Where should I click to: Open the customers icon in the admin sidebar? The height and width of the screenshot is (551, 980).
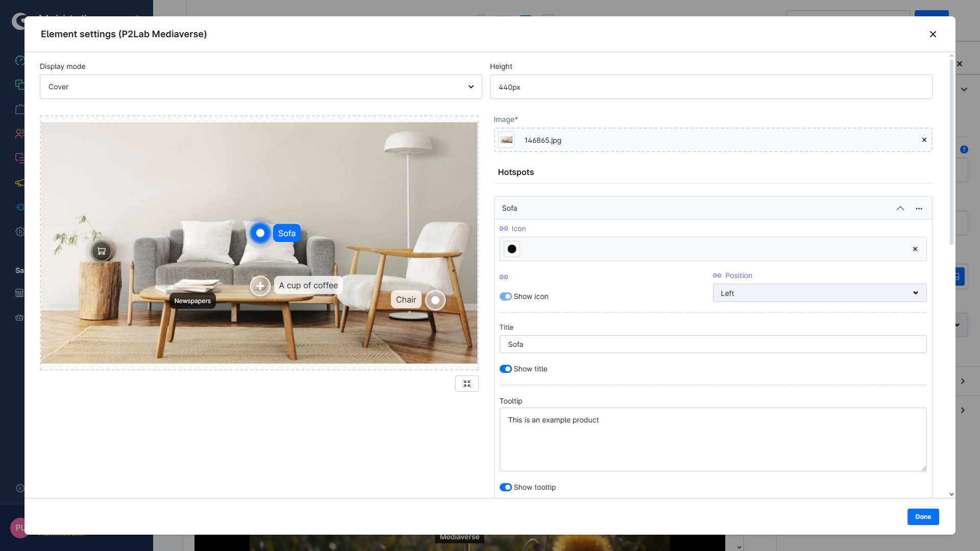pyautogui.click(x=20, y=134)
